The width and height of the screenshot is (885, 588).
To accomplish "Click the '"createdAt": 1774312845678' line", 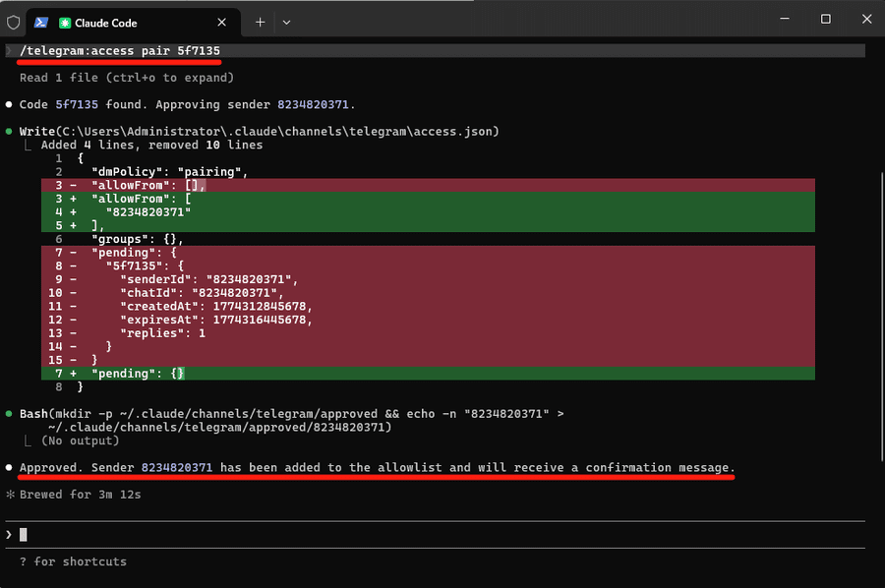I will (x=428, y=307).
